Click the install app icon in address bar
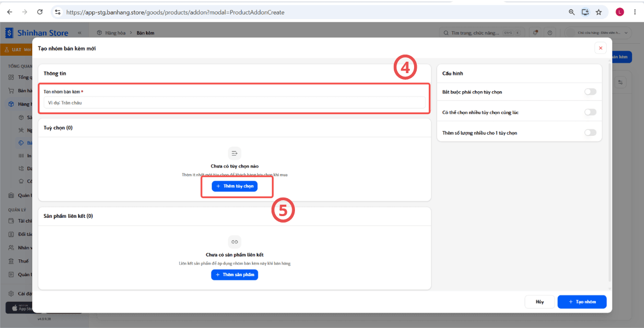 click(x=585, y=13)
